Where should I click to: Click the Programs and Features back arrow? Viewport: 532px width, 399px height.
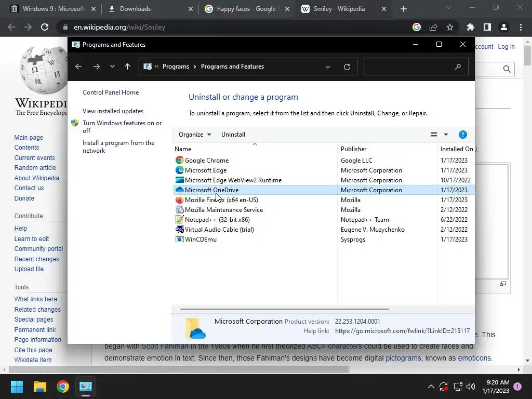pyautogui.click(x=78, y=66)
